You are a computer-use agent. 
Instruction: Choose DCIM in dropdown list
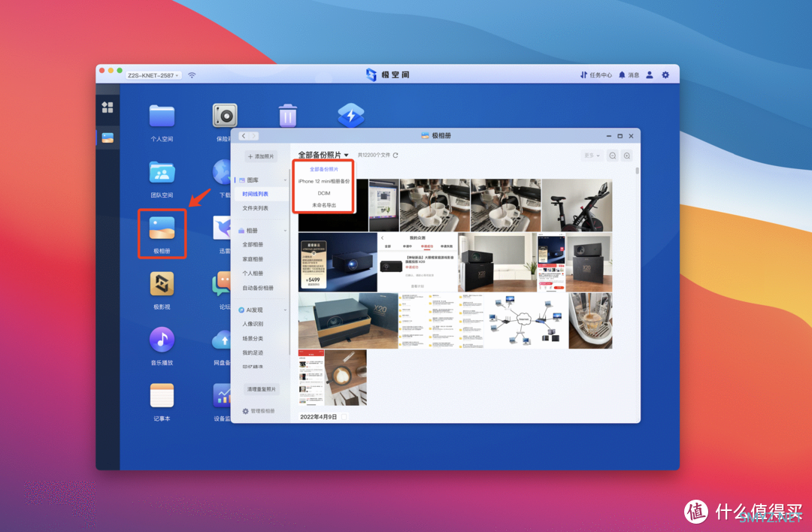point(323,193)
